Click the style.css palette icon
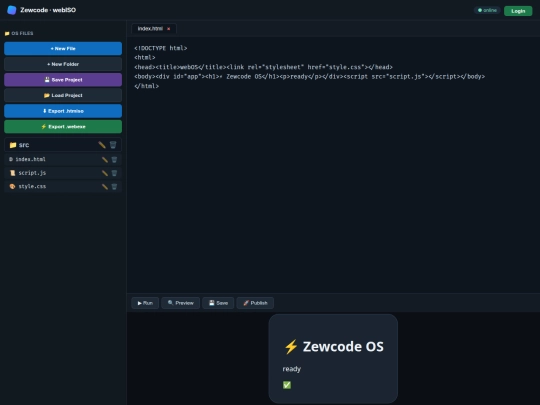Screen dimensions: 540x405 tap(12, 186)
